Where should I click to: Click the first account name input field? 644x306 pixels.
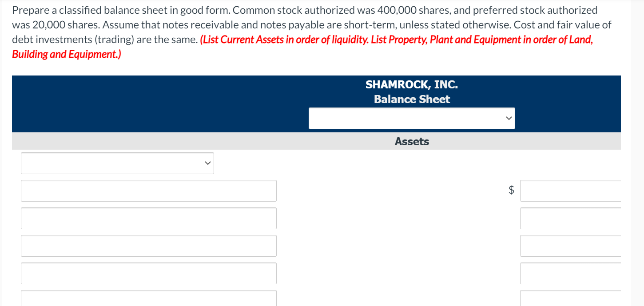[x=148, y=191]
